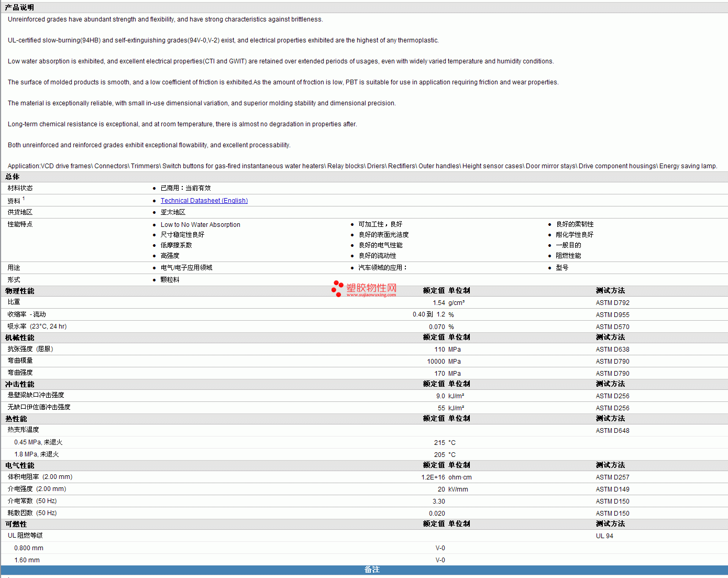Viewport: 728px width, 578px height.
Task: Click the blue 备注 bar
Action: [x=372, y=570]
